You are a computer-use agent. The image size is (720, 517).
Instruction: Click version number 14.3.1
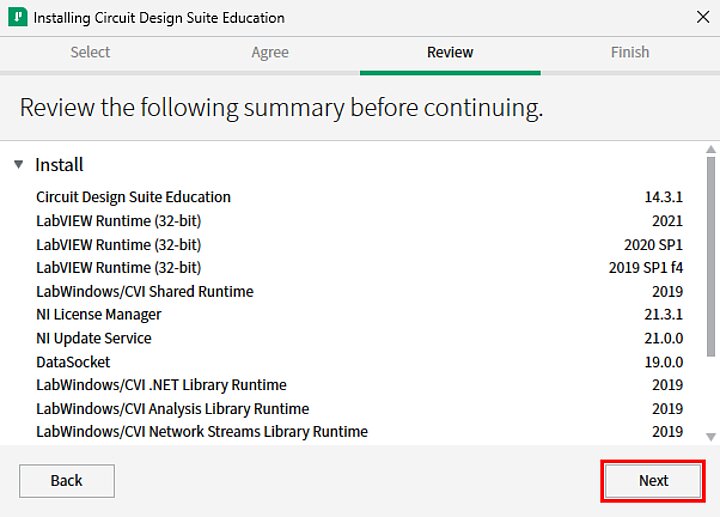[664, 197]
